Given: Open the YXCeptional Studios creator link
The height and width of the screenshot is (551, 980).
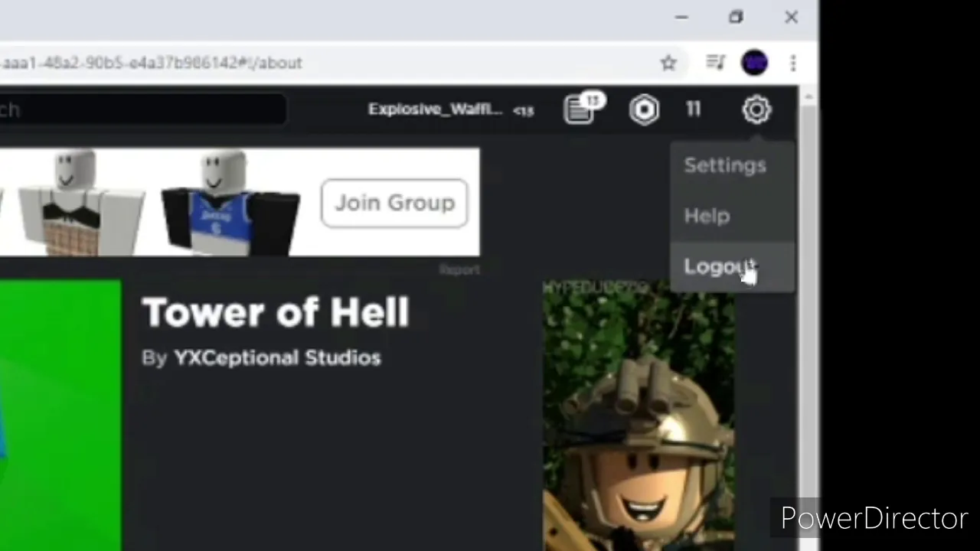Looking at the screenshot, I should pyautogui.click(x=277, y=357).
